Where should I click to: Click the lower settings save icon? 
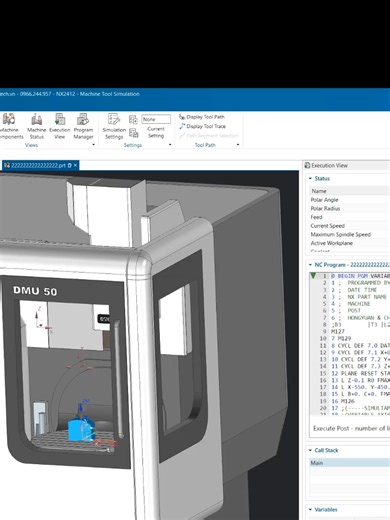(x=133, y=133)
